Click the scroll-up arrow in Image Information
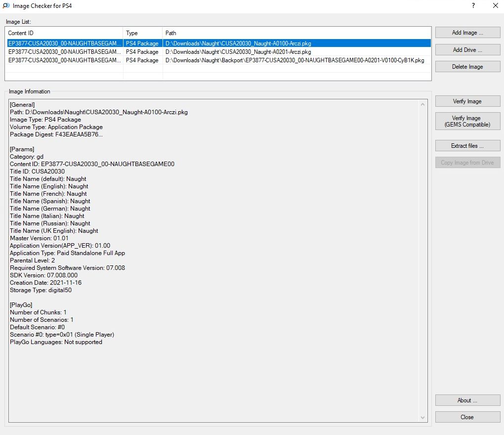Screen dimensions: 504x435 (x=422, y=104)
